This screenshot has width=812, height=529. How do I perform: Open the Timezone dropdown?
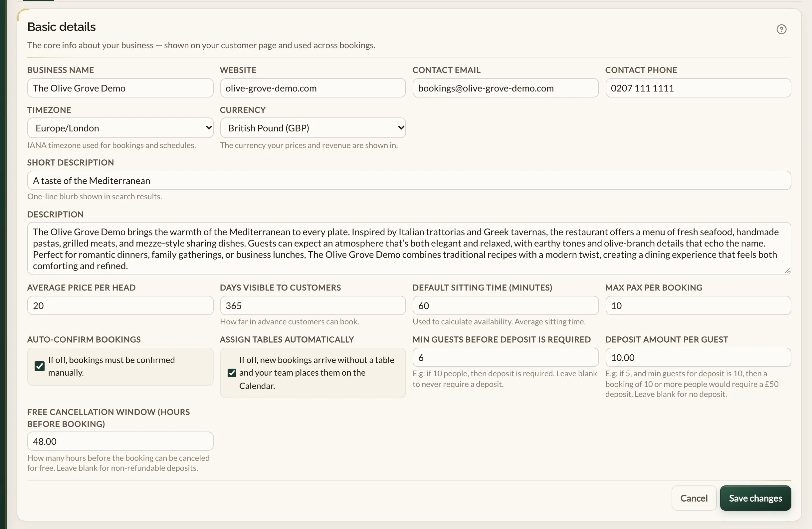pyautogui.click(x=120, y=128)
